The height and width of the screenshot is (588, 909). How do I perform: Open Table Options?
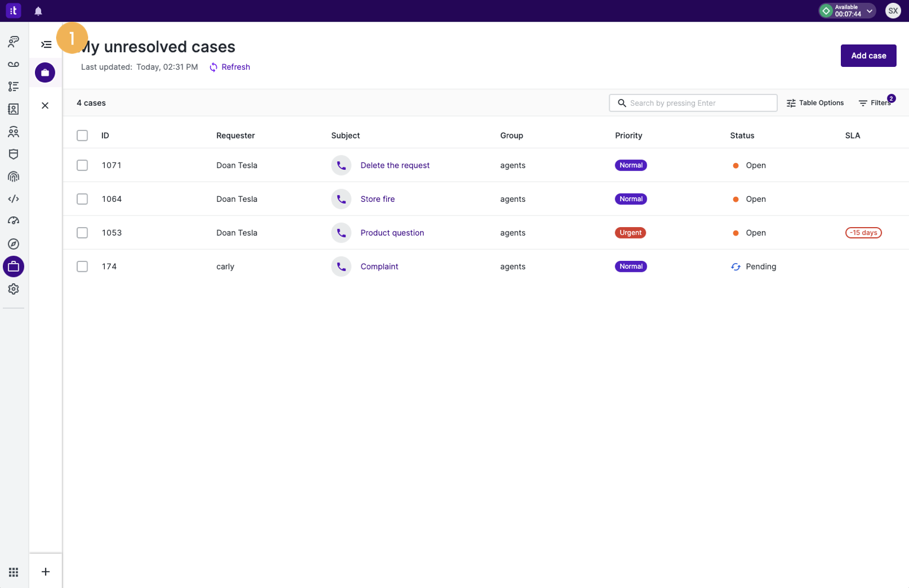pos(815,103)
